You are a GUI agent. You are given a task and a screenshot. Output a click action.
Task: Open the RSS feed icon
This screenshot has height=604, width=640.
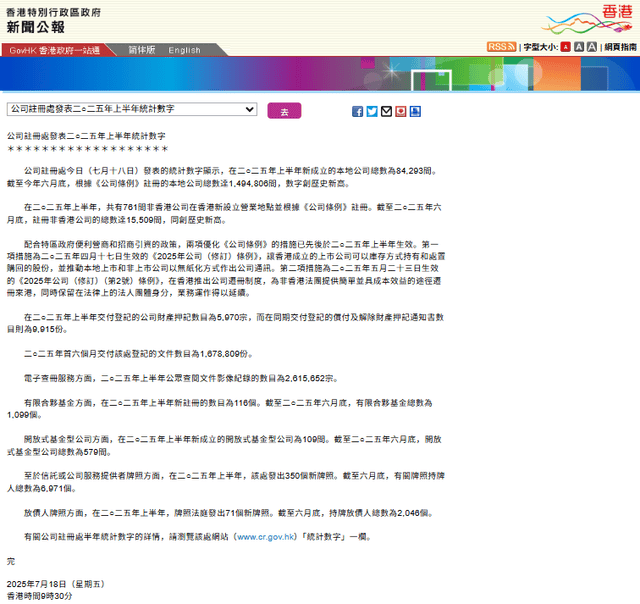[501, 47]
